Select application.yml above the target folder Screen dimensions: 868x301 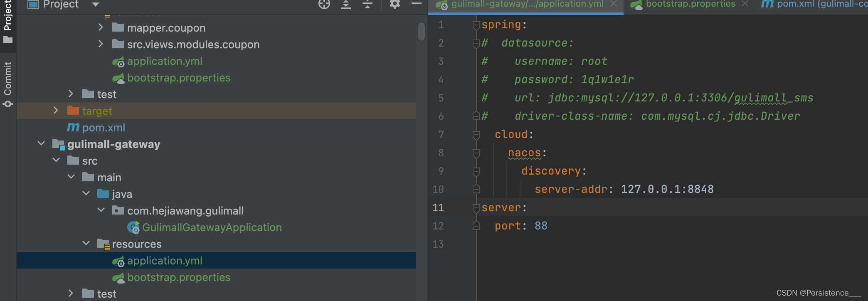[165, 61]
